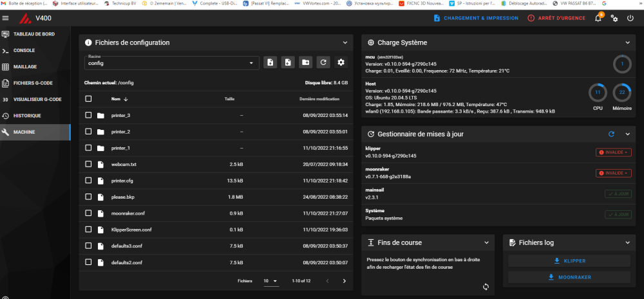
Task: Check the printer_1 row checkbox
Action: pos(88,148)
